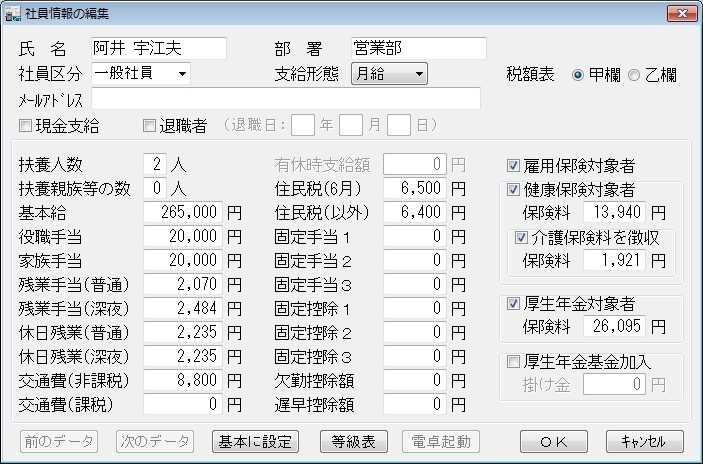Click the 固定控除1 amount field
Viewport: 703px width, 464px height.
click(415, 308)
